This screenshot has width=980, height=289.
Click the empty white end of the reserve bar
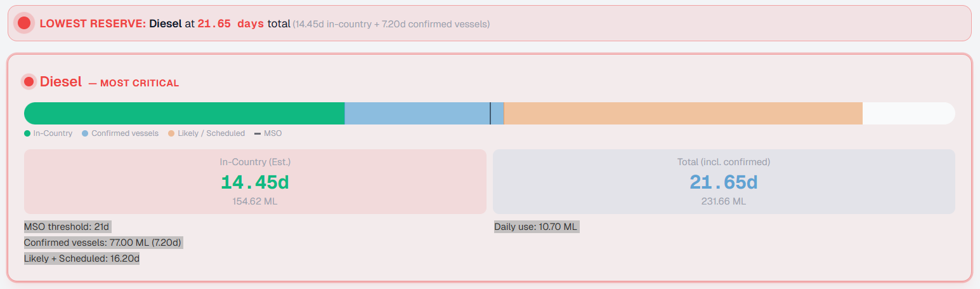point(907,113)
